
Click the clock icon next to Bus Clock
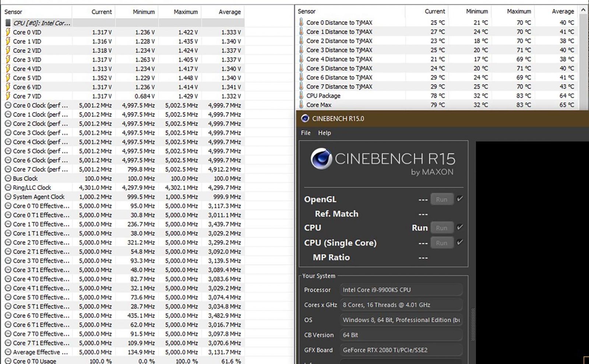(x=8, y=179)
